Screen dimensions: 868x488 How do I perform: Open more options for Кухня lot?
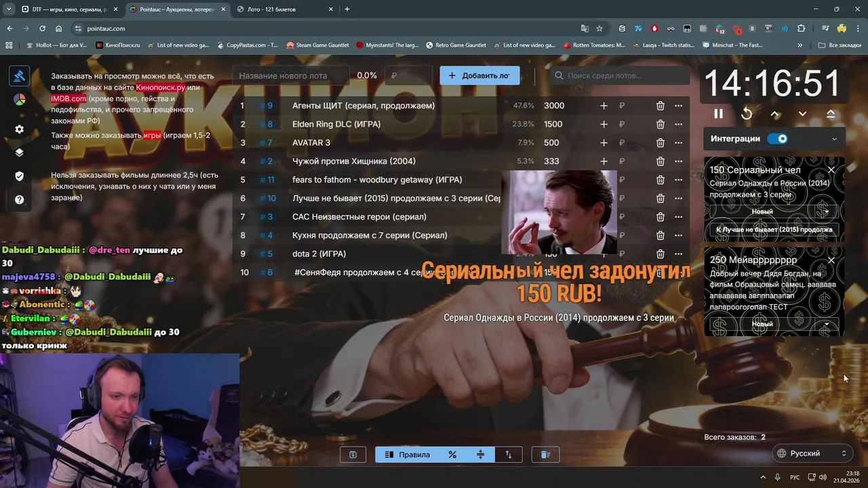pos(678,235)
